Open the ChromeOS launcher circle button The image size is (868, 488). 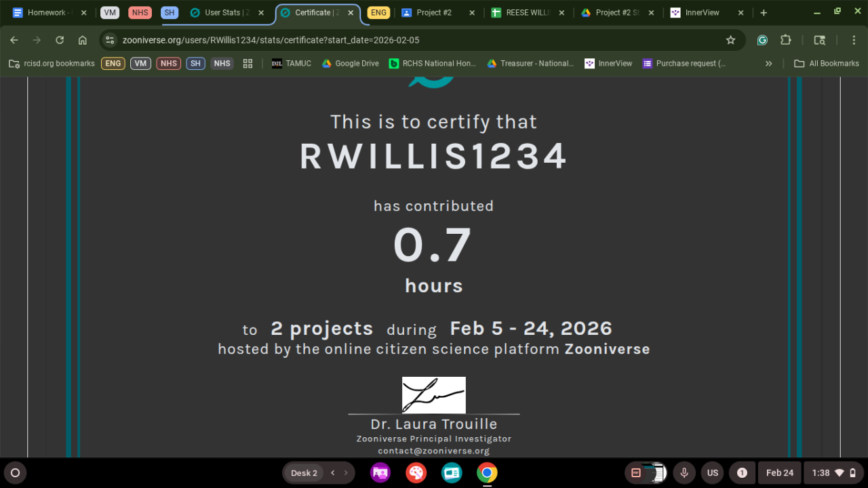15,472
